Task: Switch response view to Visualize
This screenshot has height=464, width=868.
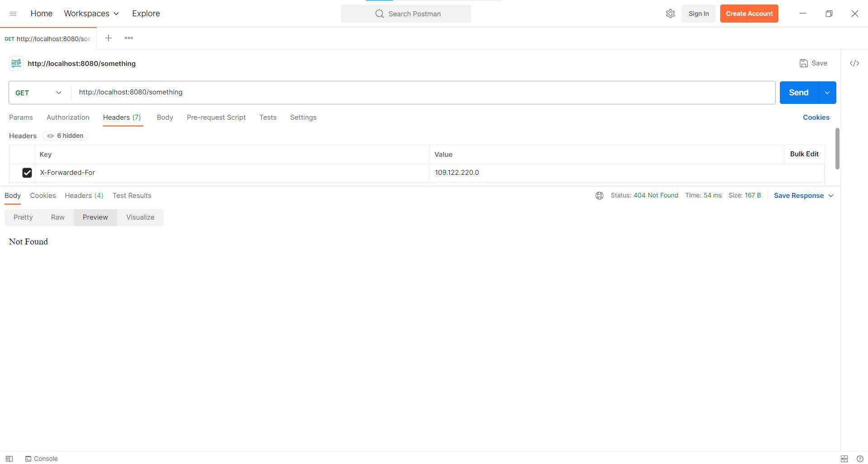Action: click(140, 217)
